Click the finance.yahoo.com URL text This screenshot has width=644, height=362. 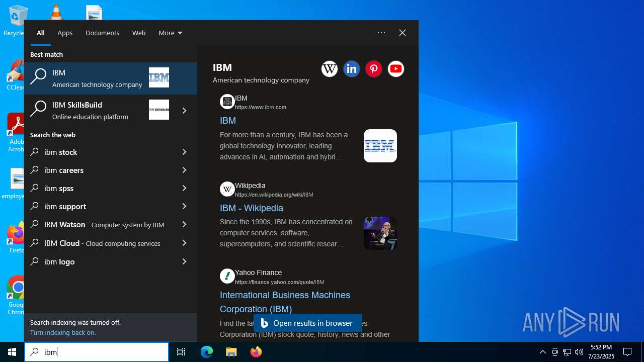(x=280, y=282)
